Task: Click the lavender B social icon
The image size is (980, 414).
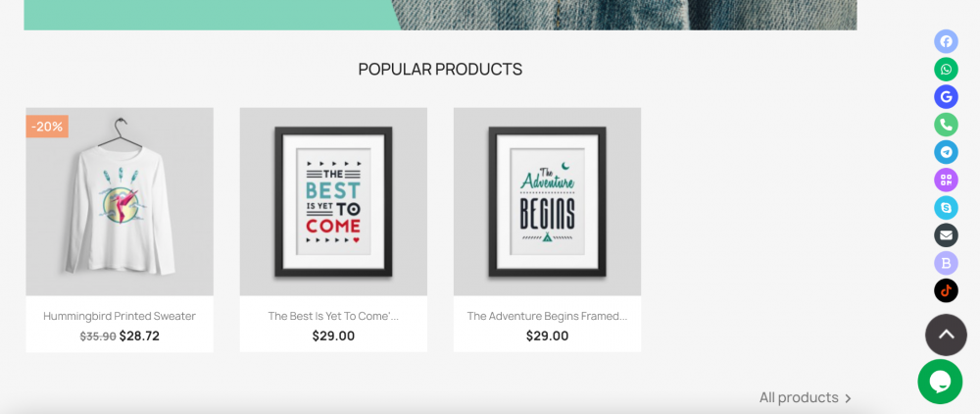Action: point(946,263)
